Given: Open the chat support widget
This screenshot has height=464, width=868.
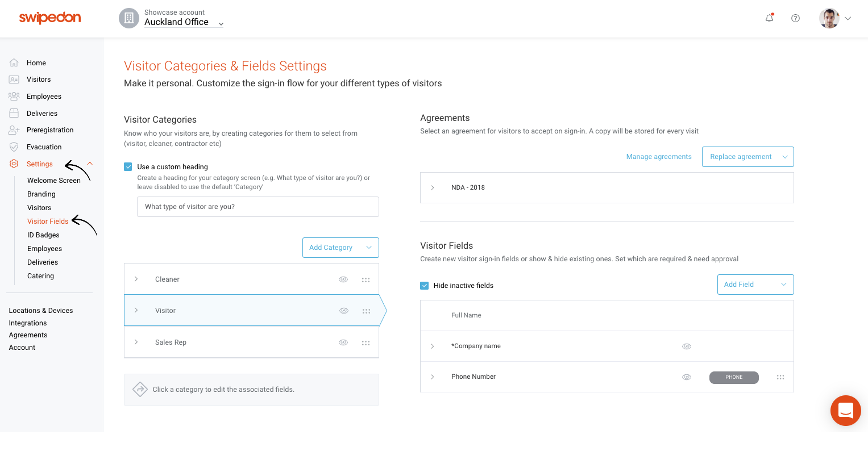Looking at the screenshot, I should (x=846, y=411).
